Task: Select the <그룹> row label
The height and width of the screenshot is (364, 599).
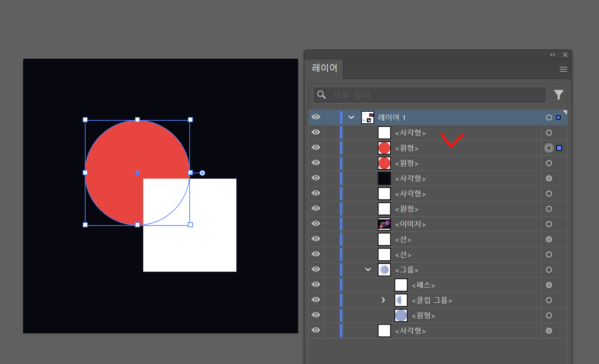Action: [407, 270]
